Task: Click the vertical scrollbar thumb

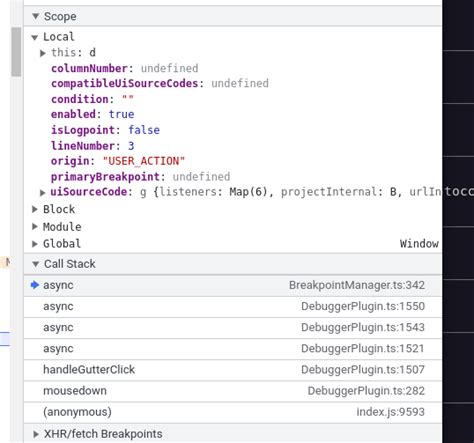Action: (x=16, y=52)
